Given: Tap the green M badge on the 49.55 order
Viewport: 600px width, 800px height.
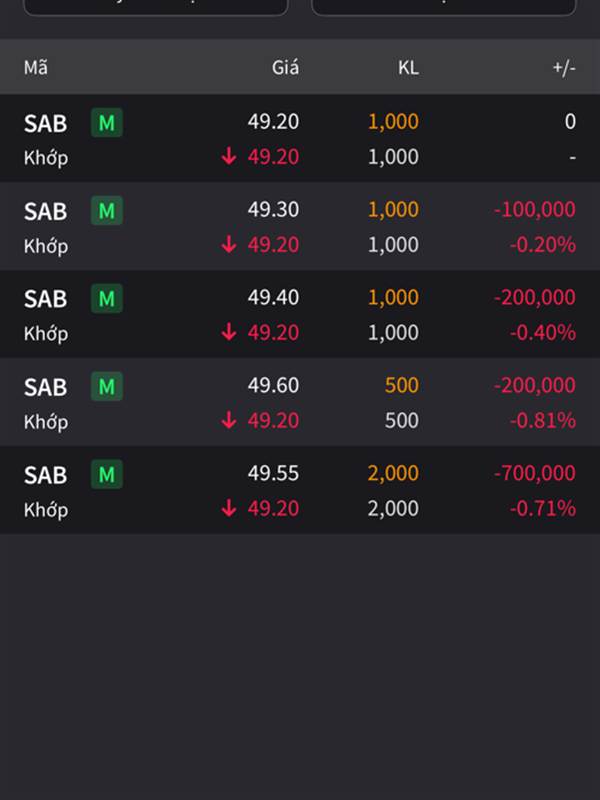Looking at the screenshot, I should (x=107, y=474).
